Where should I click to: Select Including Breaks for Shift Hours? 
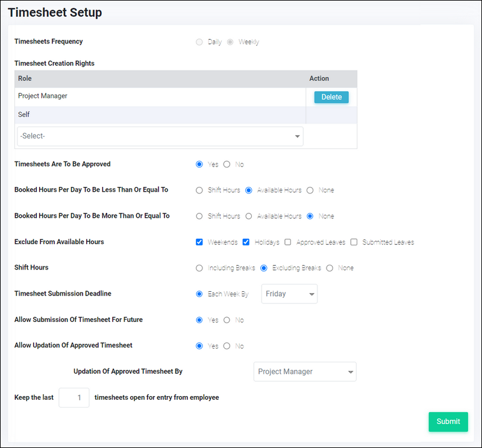199,268
